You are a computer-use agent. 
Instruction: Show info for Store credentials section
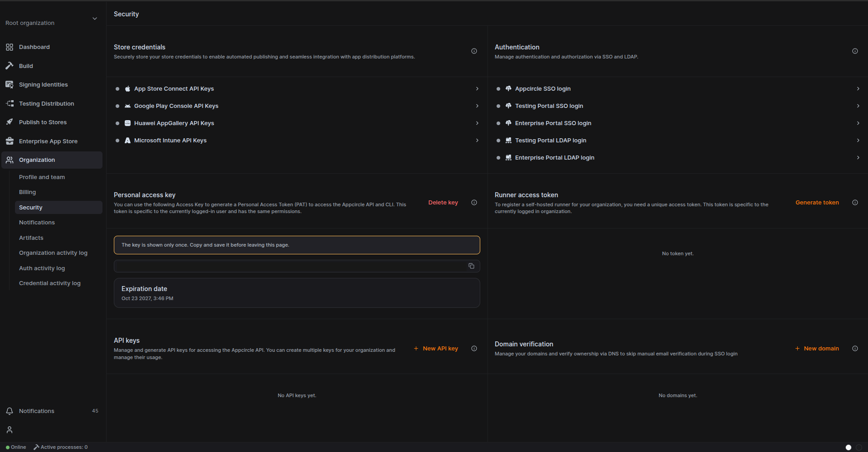[x=474, y=51]
